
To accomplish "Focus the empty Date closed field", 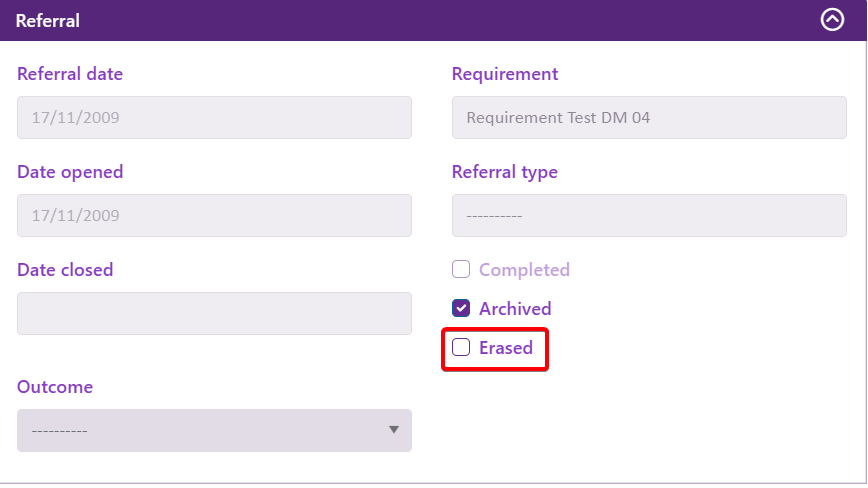I will [x=214, y=313].
